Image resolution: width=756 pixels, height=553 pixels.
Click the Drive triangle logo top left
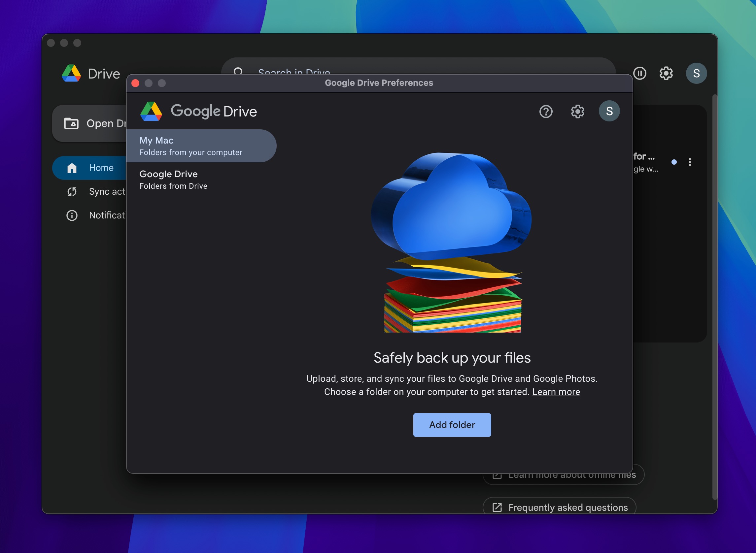point(71,73)
